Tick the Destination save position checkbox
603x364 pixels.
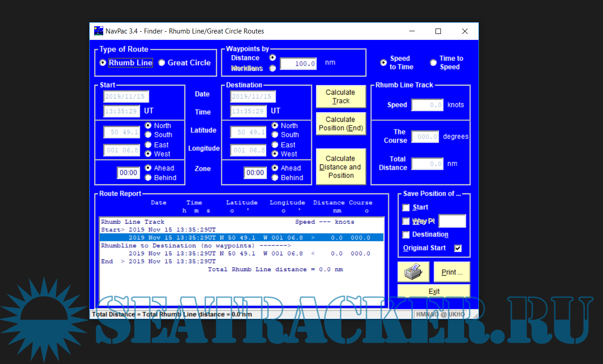406,235
